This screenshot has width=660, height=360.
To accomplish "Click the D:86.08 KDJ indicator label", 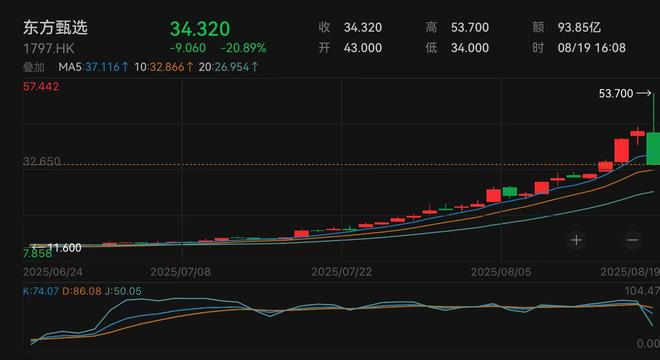I will tap(82, 291).
